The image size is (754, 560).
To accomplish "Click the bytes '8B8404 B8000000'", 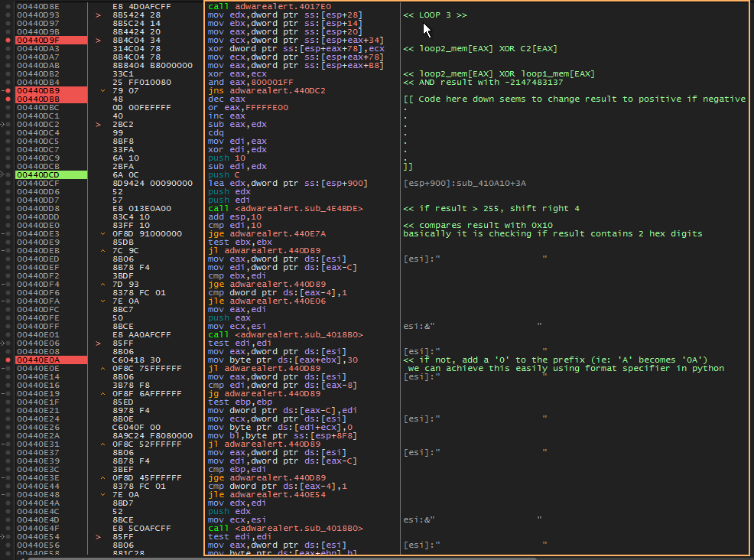I will tap(152, 66).
